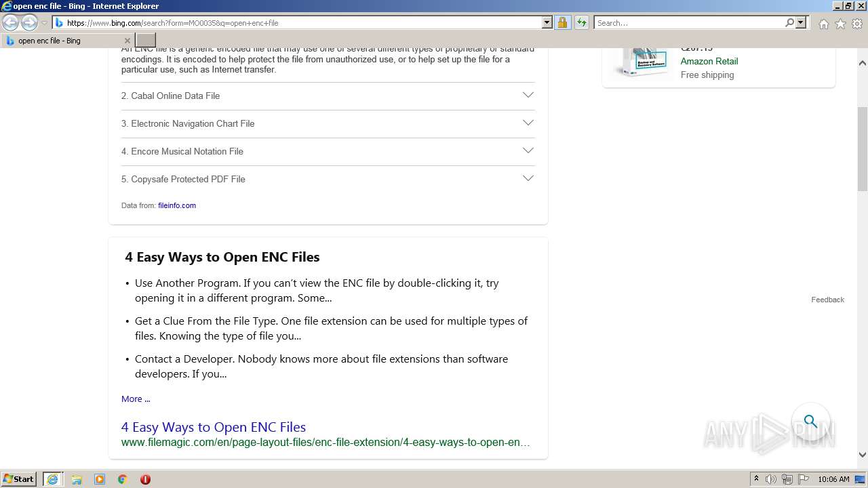868x488 pixels.
Task: Click the IE search box
Action: tap(689, 22)
